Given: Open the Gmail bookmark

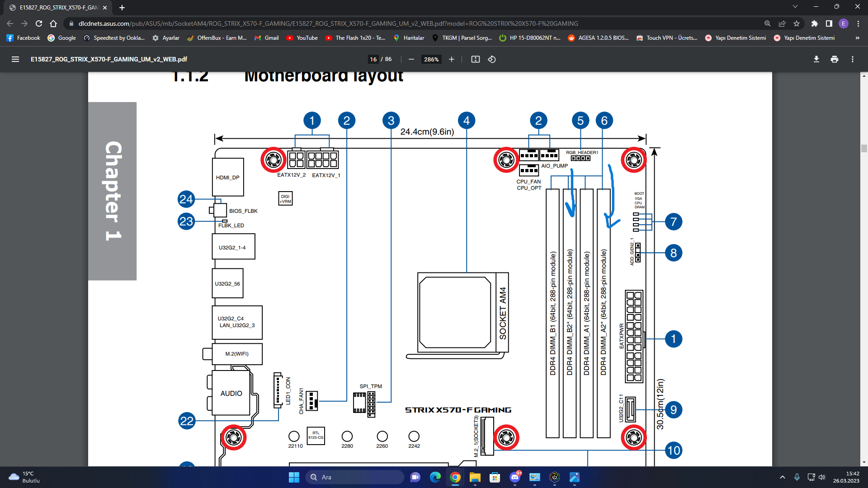Looking at the screenshot, I should click(267, 38).
